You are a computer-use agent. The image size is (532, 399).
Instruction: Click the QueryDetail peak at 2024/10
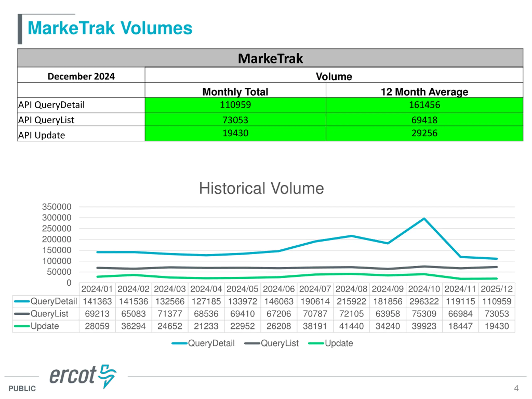424,218
